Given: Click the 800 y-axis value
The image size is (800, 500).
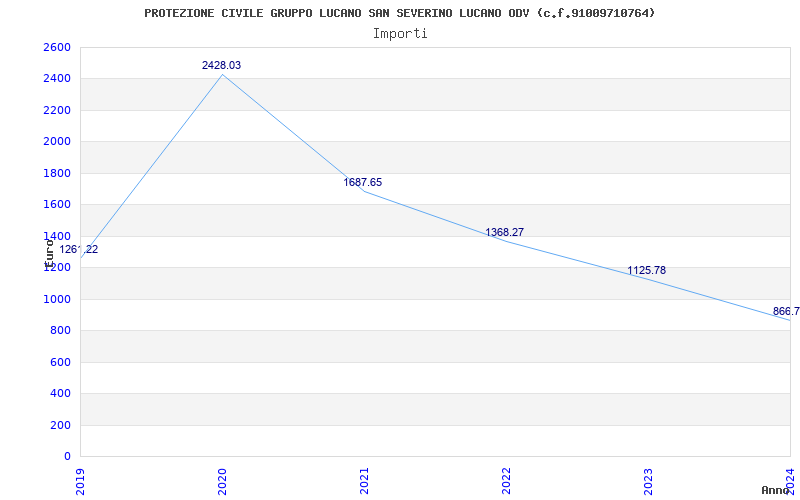Looking at the screenshot, I should (60, 331).
